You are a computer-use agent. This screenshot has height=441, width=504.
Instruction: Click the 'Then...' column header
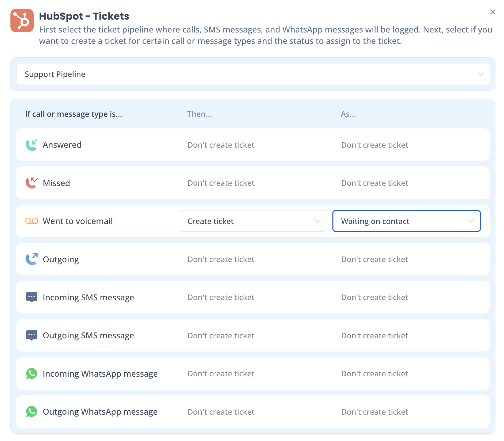[199, 114]
